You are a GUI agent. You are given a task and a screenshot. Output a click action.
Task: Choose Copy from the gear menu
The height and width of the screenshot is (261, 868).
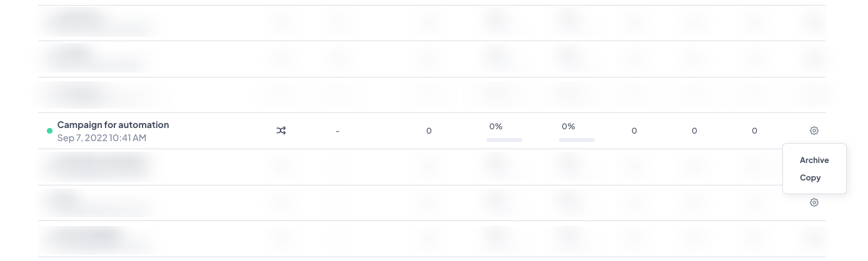(810, 177)
